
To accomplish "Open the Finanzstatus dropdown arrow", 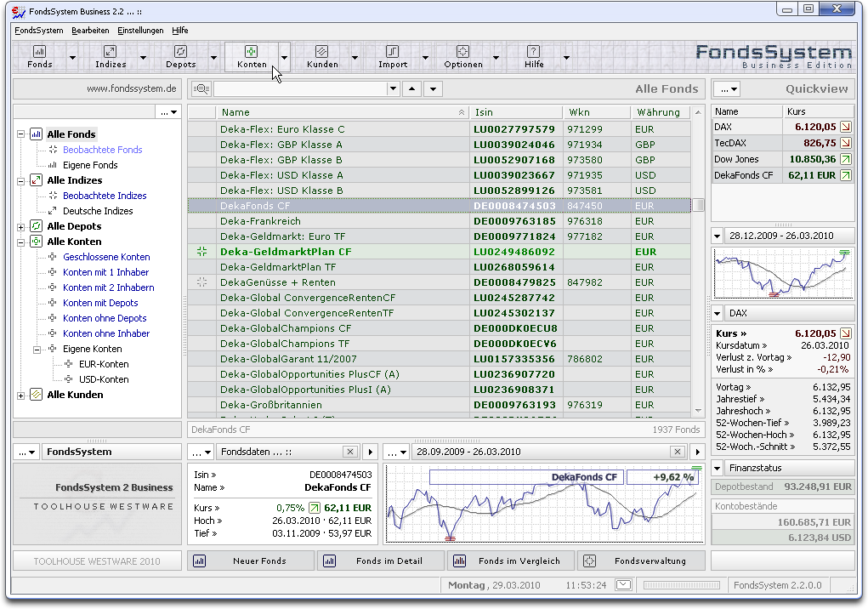I will tap(718, 469).
